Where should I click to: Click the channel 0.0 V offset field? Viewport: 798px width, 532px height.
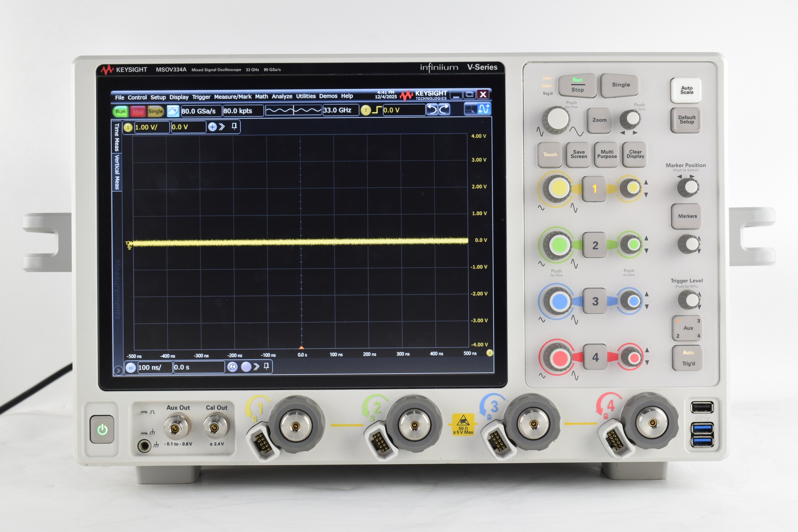(x=188, y=127)
